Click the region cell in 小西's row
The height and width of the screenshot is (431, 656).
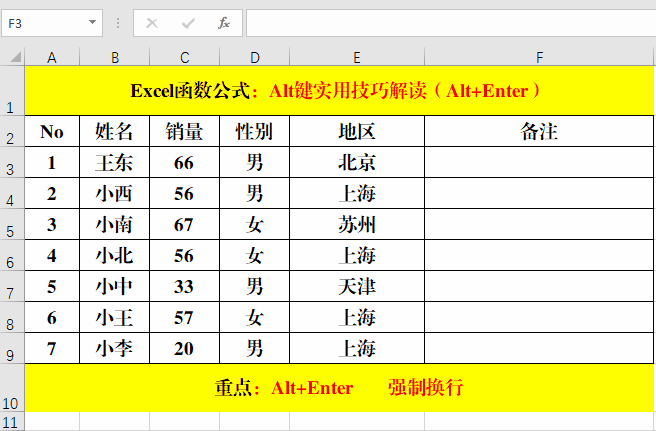(x=357, y=193)
